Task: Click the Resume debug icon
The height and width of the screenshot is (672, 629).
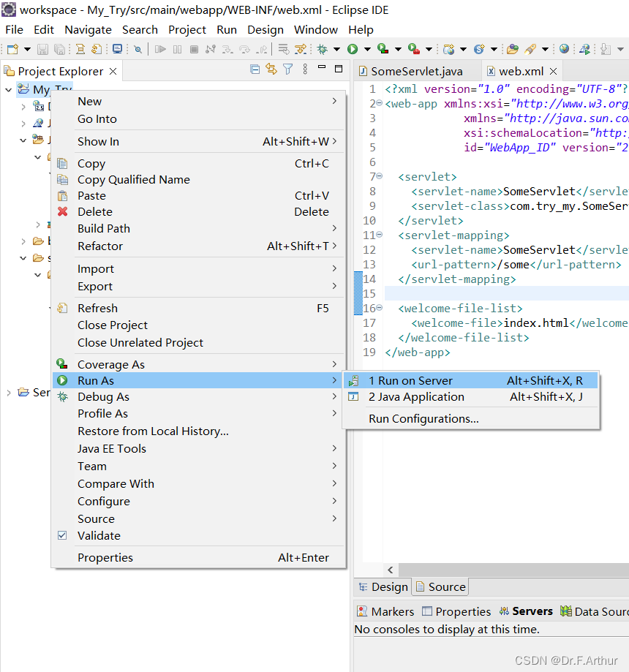Action: point(160,49)
